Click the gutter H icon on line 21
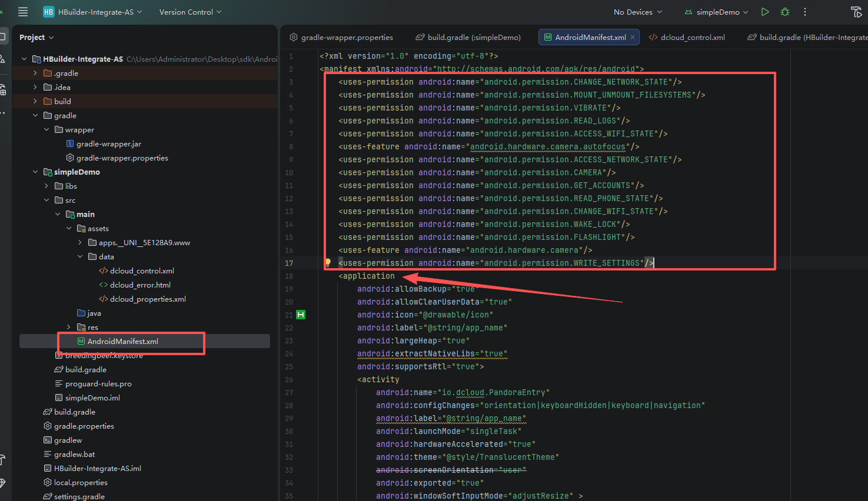Image resolution: width=868 pixels, height=501 pixels. click(301, 315)
